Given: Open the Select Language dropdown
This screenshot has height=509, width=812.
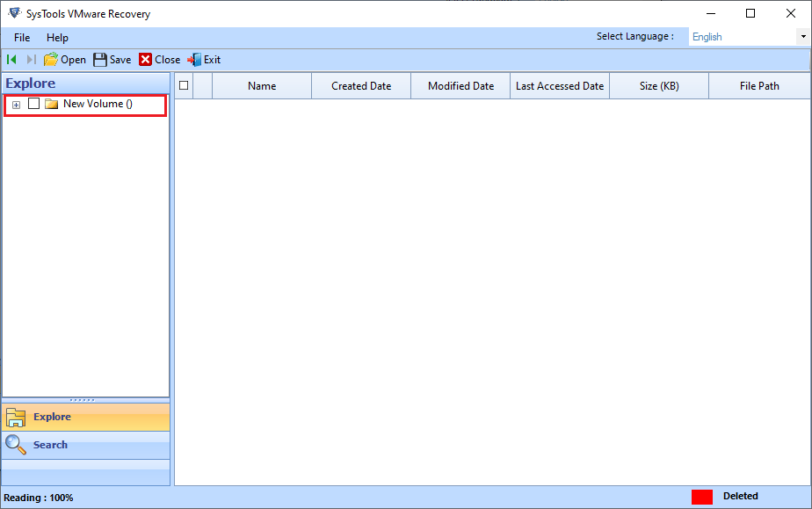Looking at the screenshot, I should [x=802, y=37].
